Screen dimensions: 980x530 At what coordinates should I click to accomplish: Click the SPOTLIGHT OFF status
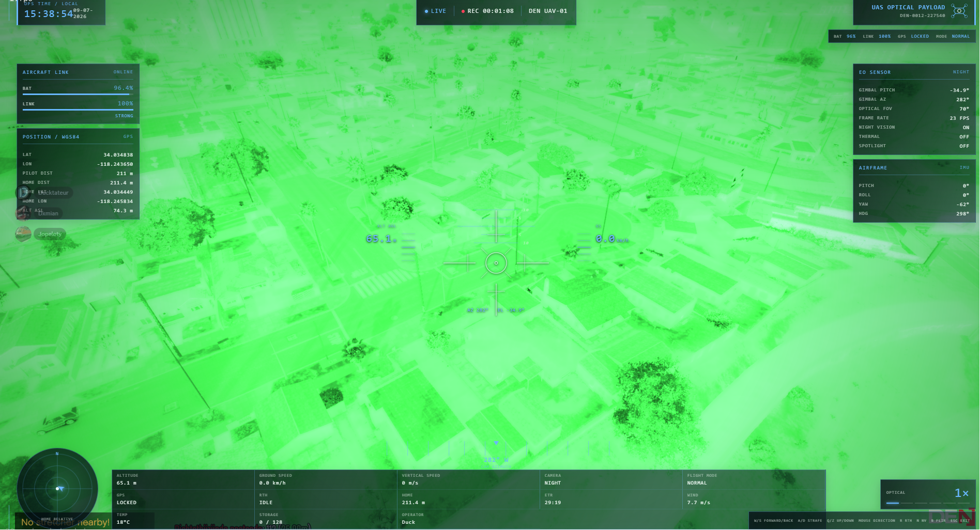914,146
